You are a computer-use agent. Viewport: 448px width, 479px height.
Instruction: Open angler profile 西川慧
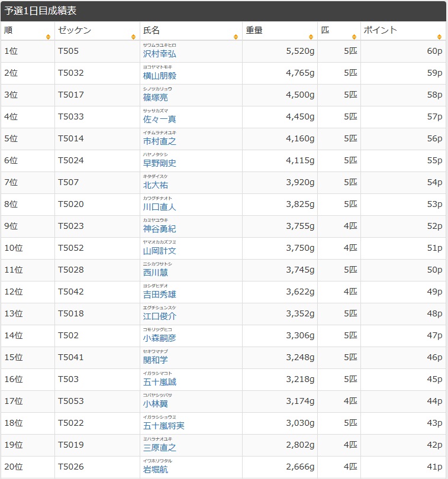(155, 273)
